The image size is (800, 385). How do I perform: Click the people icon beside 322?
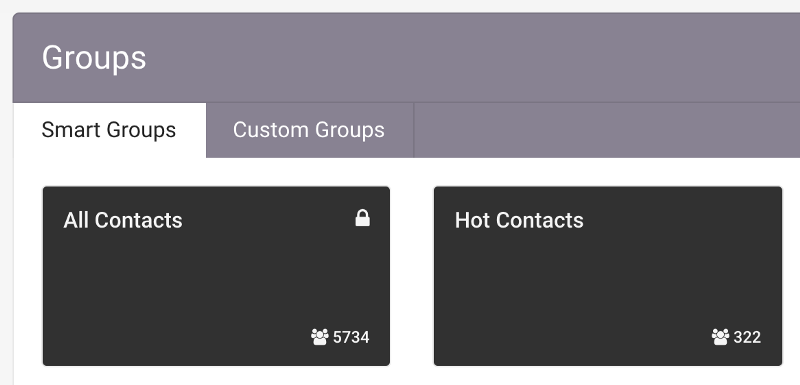pos(720,337)
